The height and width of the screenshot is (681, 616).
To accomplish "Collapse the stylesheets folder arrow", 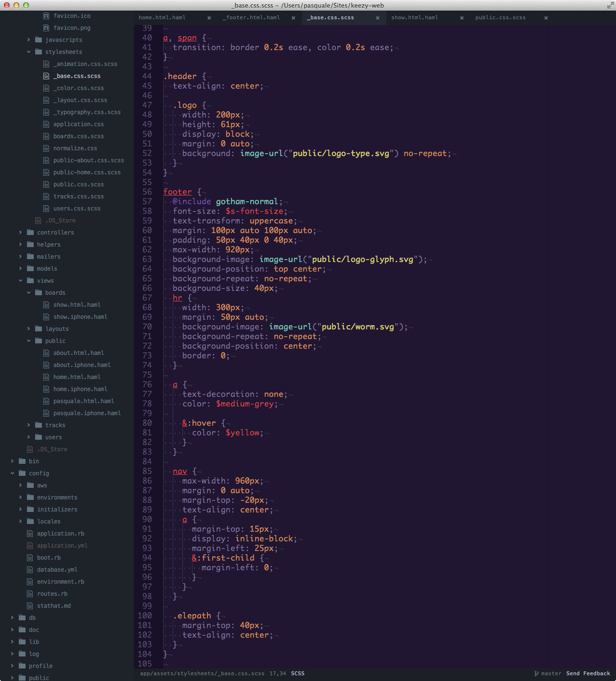I will 28,52.
